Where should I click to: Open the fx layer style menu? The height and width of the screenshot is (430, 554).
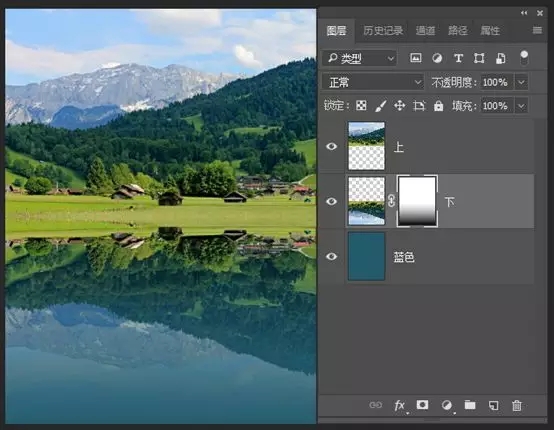pyautogui.click(x=400, y=405)
